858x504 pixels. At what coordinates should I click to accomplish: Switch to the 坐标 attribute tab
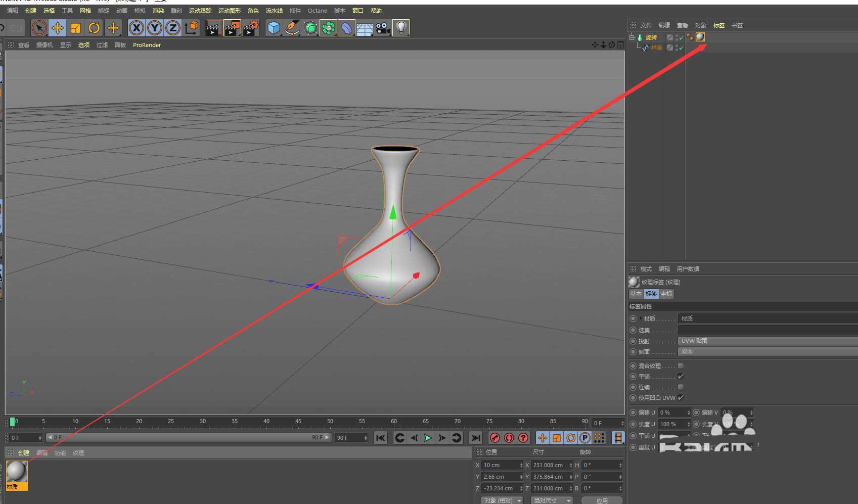(666, 294)
